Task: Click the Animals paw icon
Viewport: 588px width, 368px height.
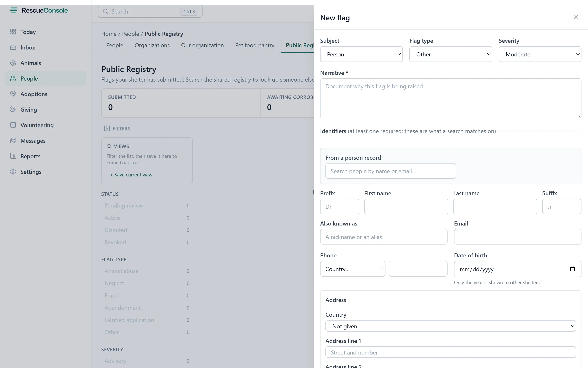Action: [x=13, y=63]
